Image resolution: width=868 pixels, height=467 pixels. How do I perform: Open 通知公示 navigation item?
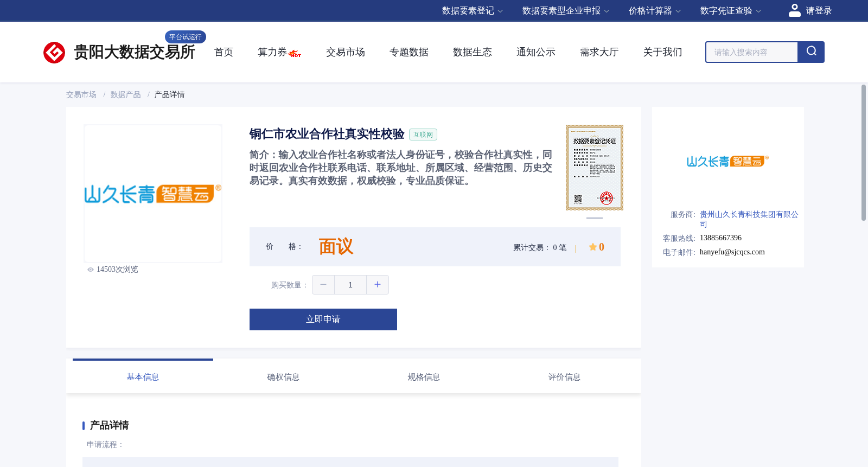(x=536, y=52)
